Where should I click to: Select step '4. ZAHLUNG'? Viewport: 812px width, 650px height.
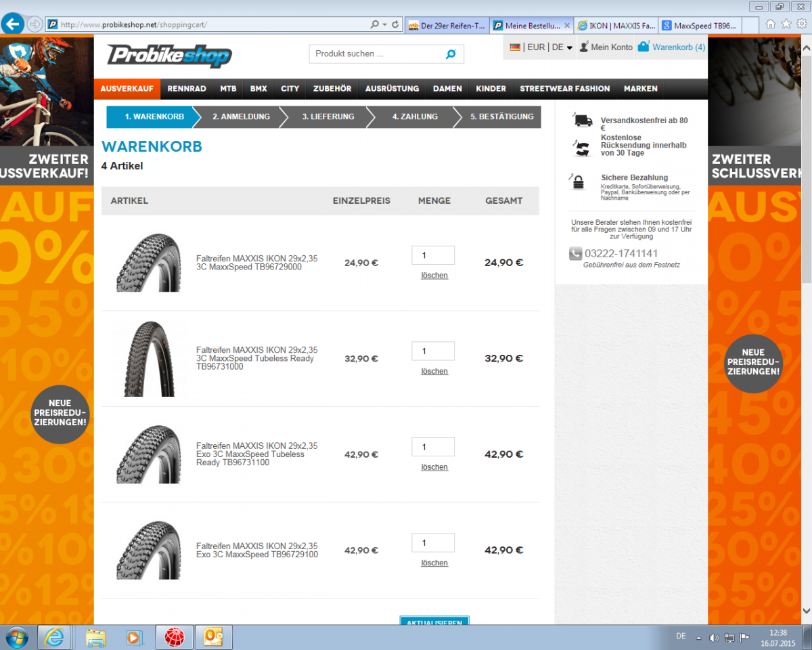[414, 116]
